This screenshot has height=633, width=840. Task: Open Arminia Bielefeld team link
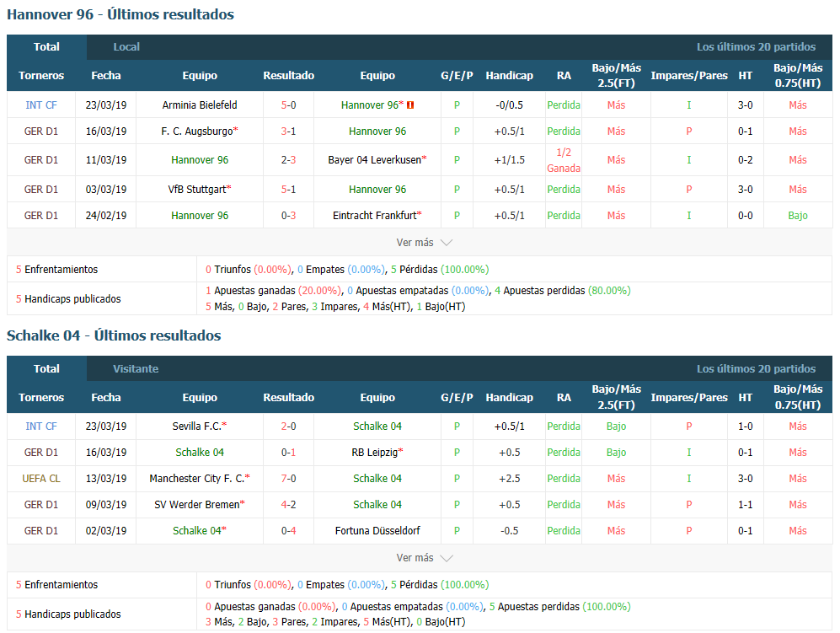click(x=200, y=105)
